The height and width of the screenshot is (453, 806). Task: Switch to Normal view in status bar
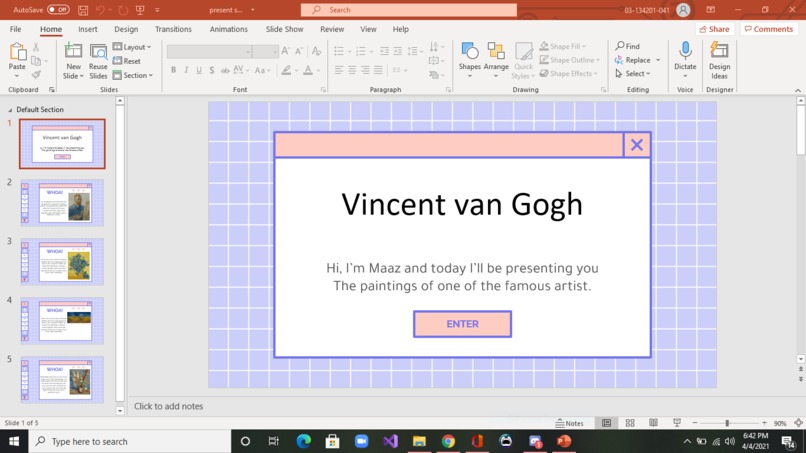click(x=607, y=423)
